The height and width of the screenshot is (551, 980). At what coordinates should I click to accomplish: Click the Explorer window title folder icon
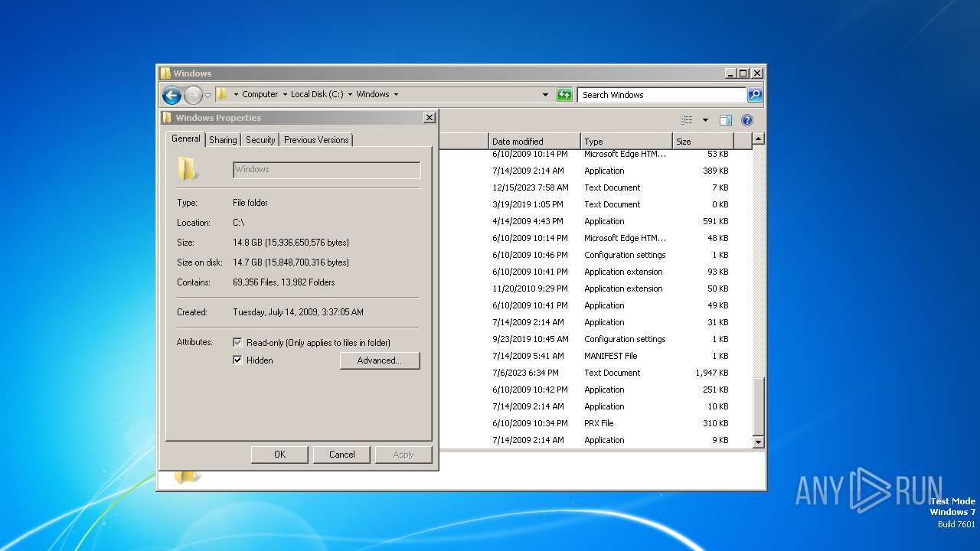point(165,73)
